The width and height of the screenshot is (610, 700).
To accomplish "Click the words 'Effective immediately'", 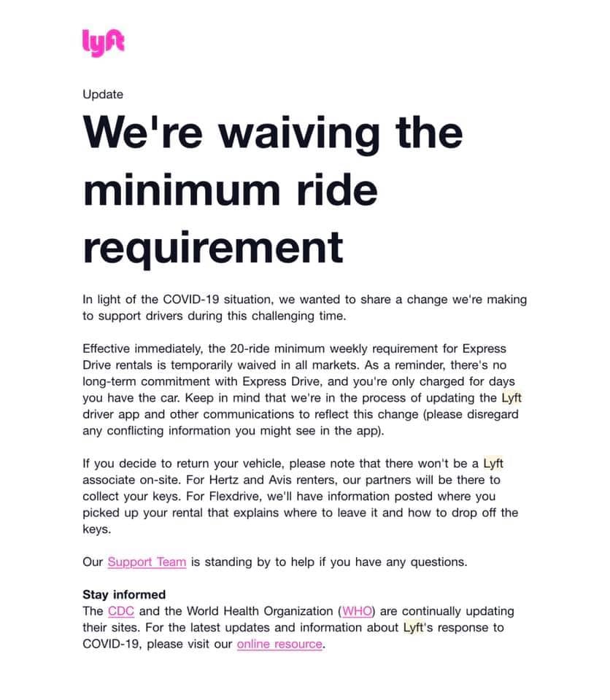I will pos(142,349).
